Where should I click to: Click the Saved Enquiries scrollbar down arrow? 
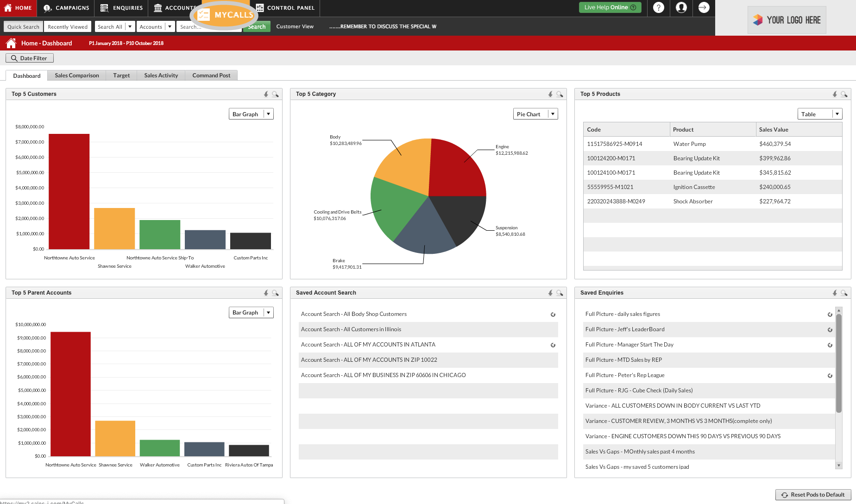[x=839, y=465]
